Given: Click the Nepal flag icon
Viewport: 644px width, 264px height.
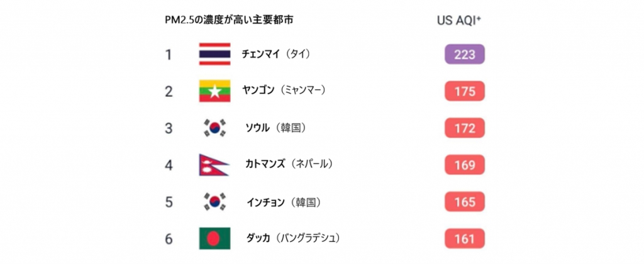Looking at the screenshot, I should [213, 165].
